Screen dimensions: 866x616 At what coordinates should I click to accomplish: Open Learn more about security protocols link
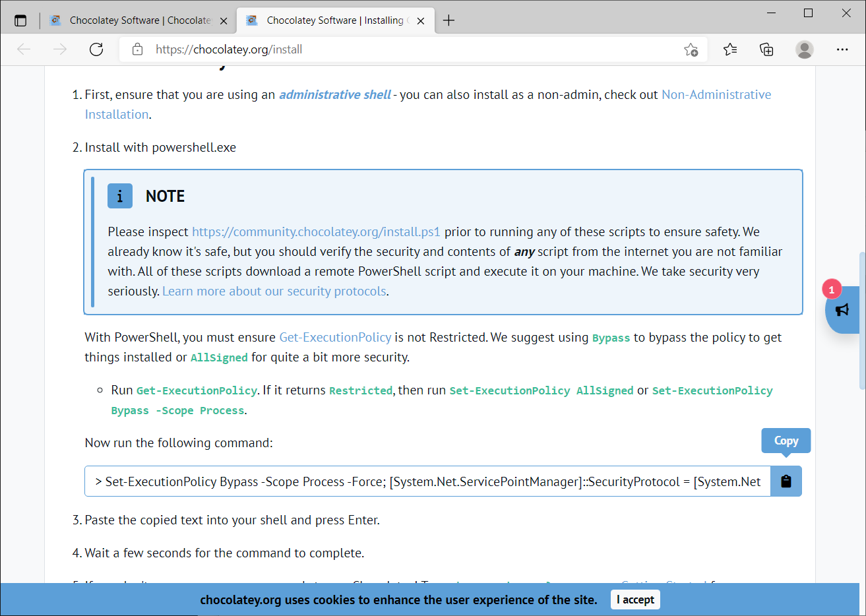pyautogui.click(x=274, y=291)
